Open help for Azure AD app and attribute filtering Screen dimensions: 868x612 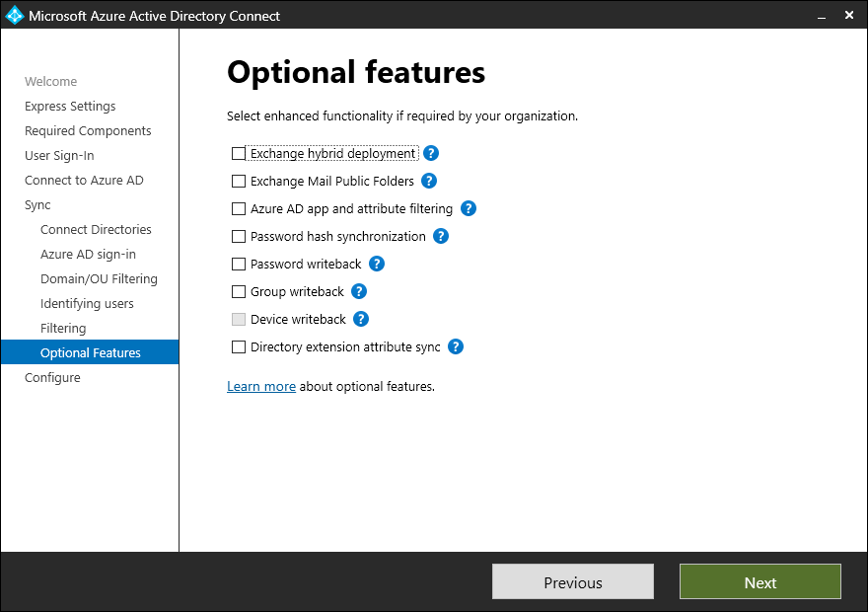pyautogui.click(x=468, y=208)
